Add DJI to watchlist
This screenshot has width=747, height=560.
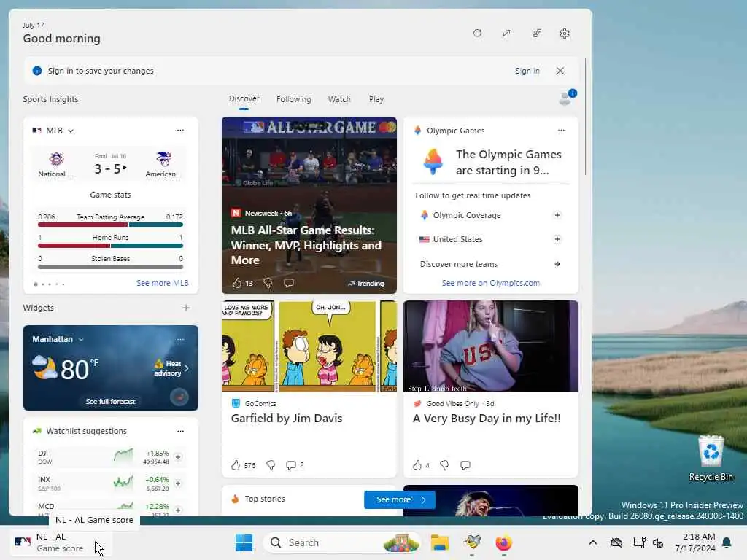pyautogui.click(x=178, y=457)
